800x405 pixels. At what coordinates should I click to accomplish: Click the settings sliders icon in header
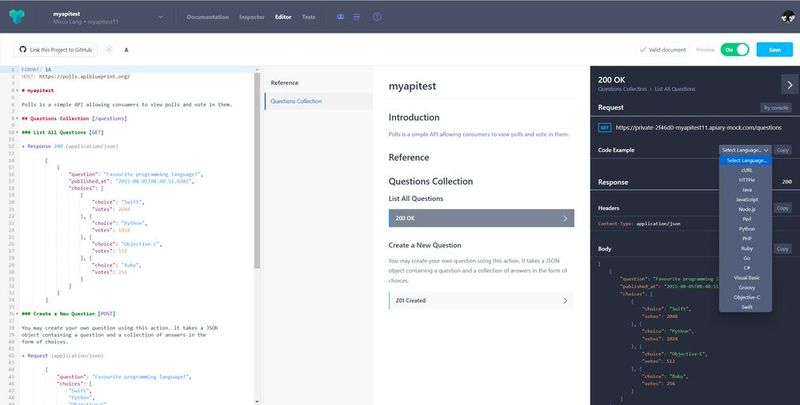coord(357,17)
